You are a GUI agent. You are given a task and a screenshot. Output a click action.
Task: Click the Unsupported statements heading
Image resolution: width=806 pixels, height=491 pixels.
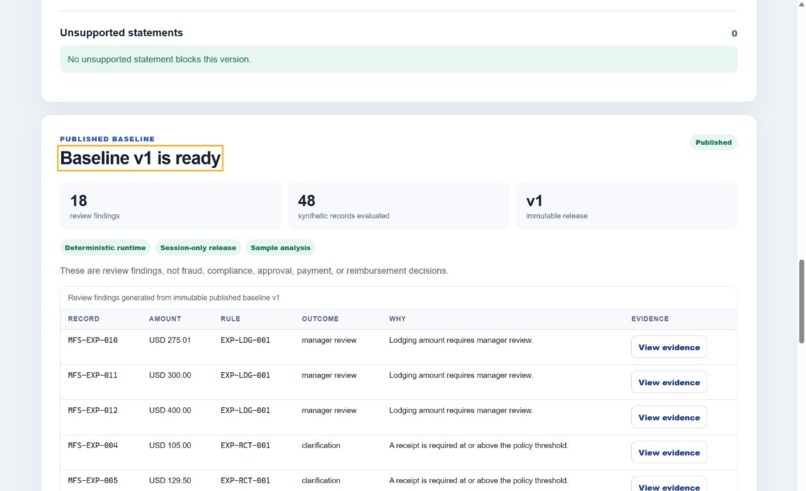tap(121, 32)
